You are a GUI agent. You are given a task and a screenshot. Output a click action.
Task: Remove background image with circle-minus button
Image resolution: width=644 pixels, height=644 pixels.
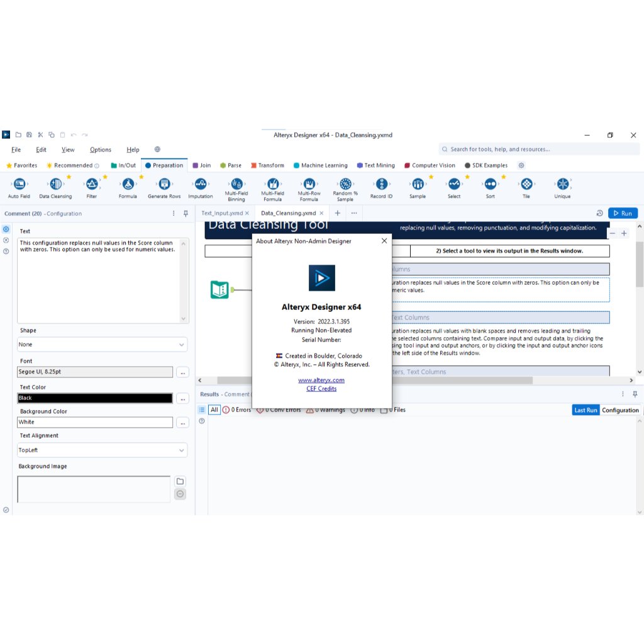180,494
